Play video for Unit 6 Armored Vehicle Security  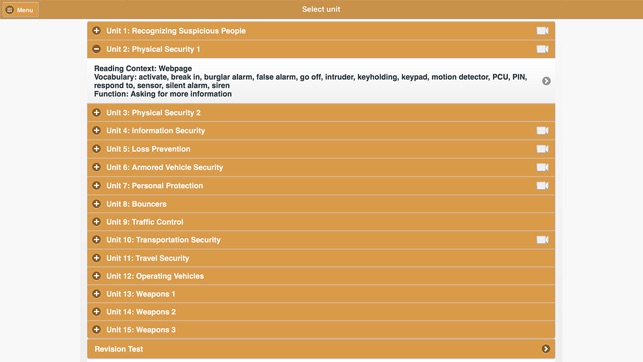542,167
